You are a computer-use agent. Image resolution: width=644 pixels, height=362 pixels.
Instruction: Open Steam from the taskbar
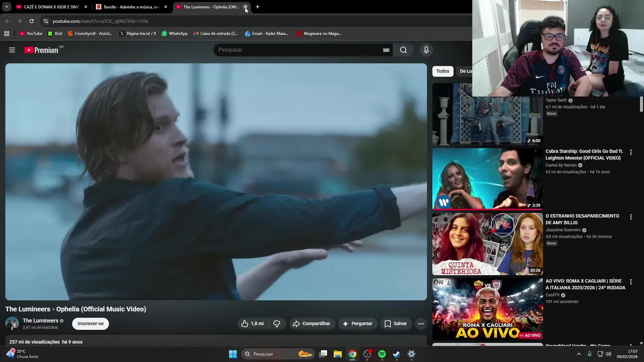[396, 354]
